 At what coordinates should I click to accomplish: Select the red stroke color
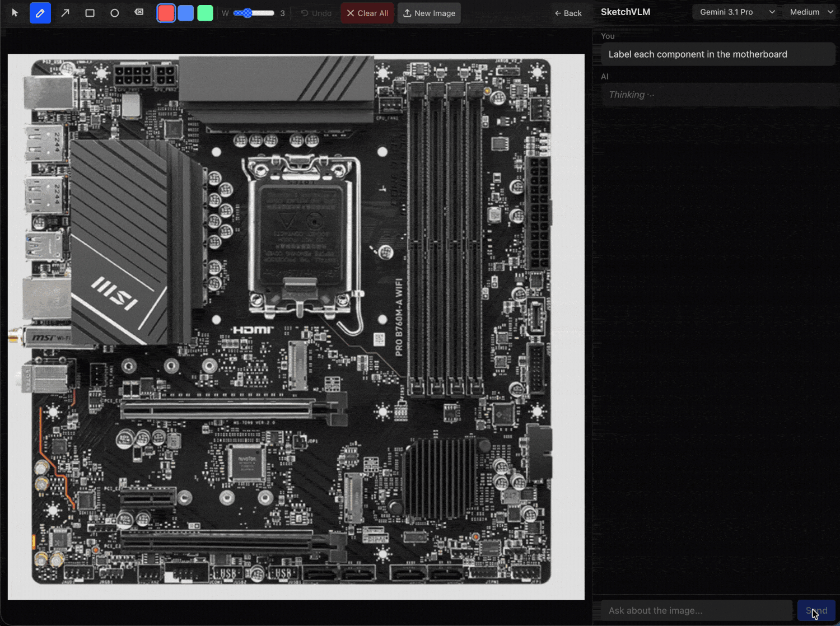(x=166, y=12)
